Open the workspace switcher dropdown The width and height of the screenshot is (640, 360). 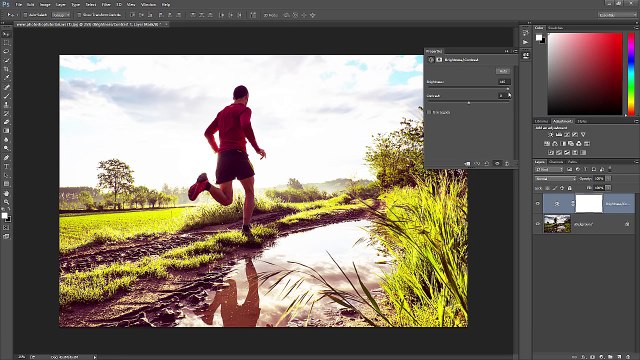(617, 15)
